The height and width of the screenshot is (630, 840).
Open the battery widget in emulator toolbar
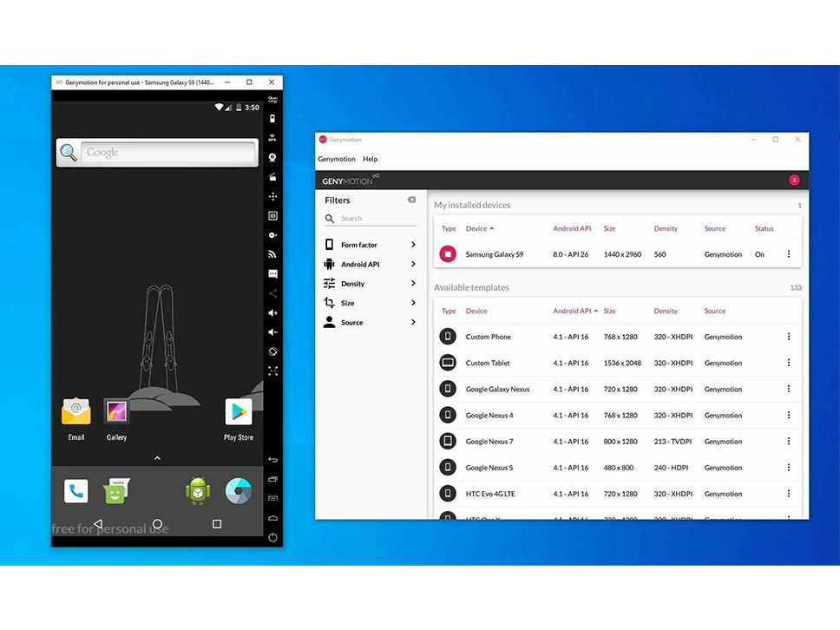pyautogui.click(x=272, y=119)
